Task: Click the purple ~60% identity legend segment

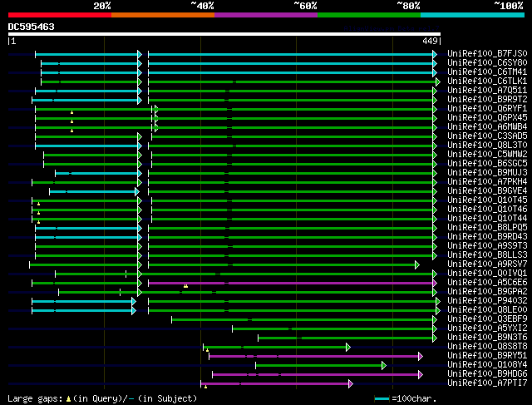Action: [266, 15]
